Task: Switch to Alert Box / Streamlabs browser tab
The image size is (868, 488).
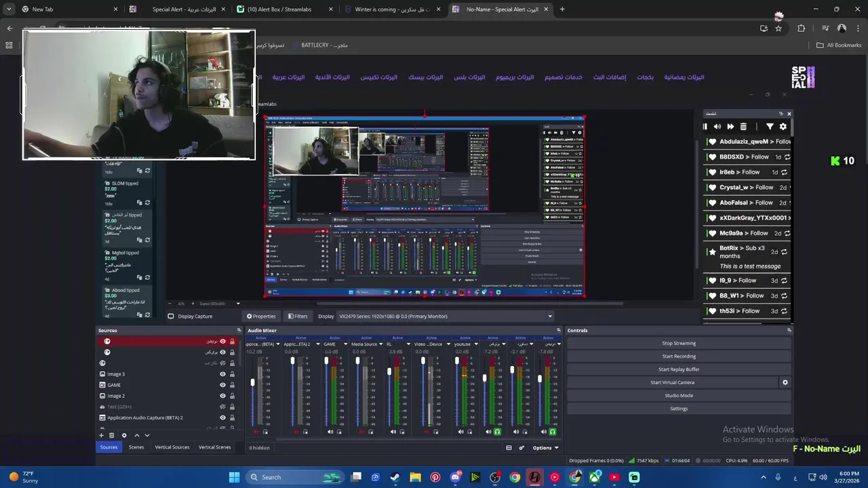Action: [x=283, y=9]
